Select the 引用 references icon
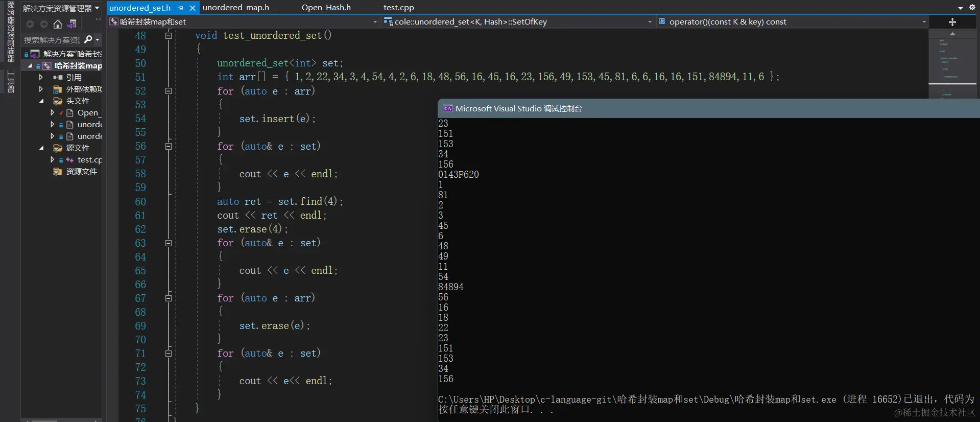 (58, 78)
